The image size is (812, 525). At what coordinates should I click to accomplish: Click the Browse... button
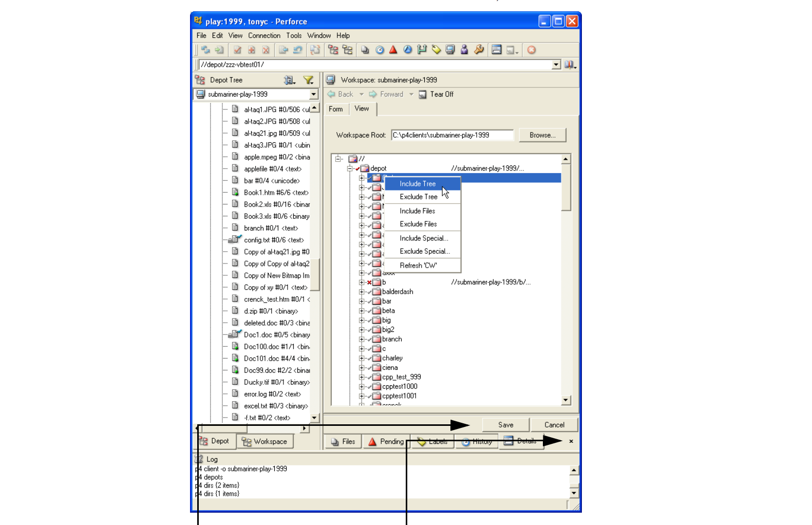coord(542,135)
